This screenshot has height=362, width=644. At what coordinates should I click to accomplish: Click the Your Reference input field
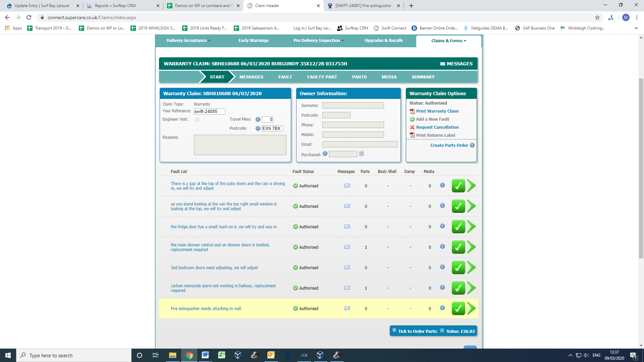pyautogui.click(x=209, y=111)
